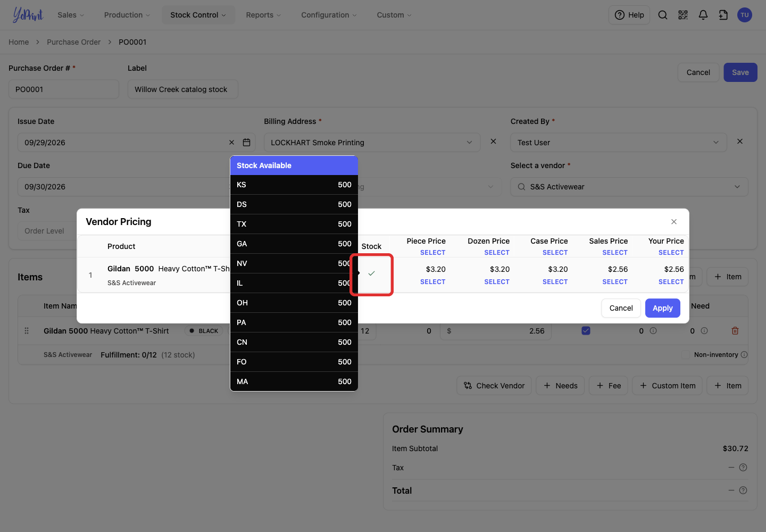Open the QR code scanner icon
766x532 pixels.
coord(683,15)
